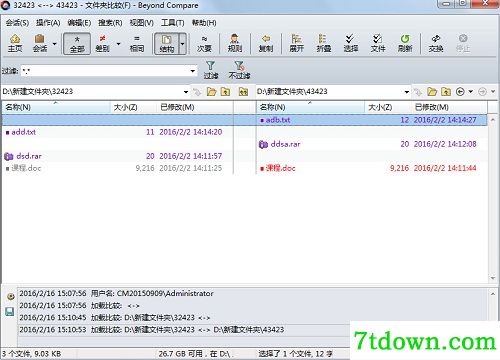Image resolution: width=500 pixels, height=360 pixels.
Task: Toggle the 全部 show all view
Action: tap(77, 43)
